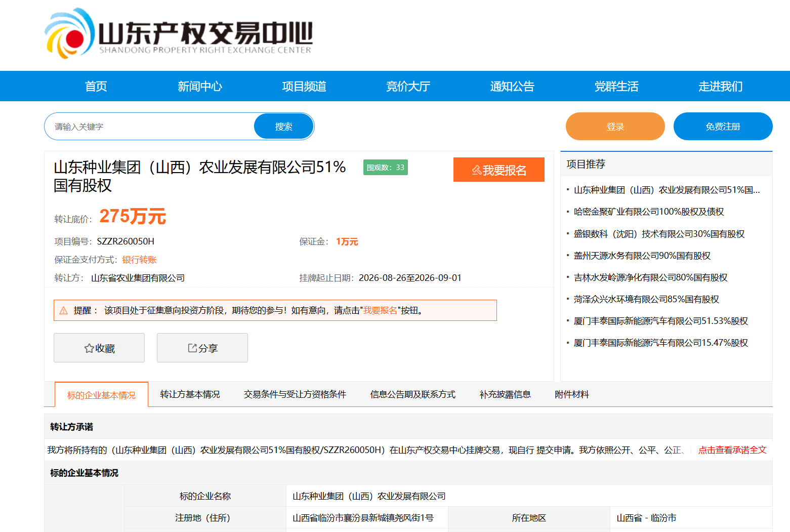The width and height of the screenshot is (790, 532).
Task: Click the orange 登录 button
Action: [x=615, y=127]
